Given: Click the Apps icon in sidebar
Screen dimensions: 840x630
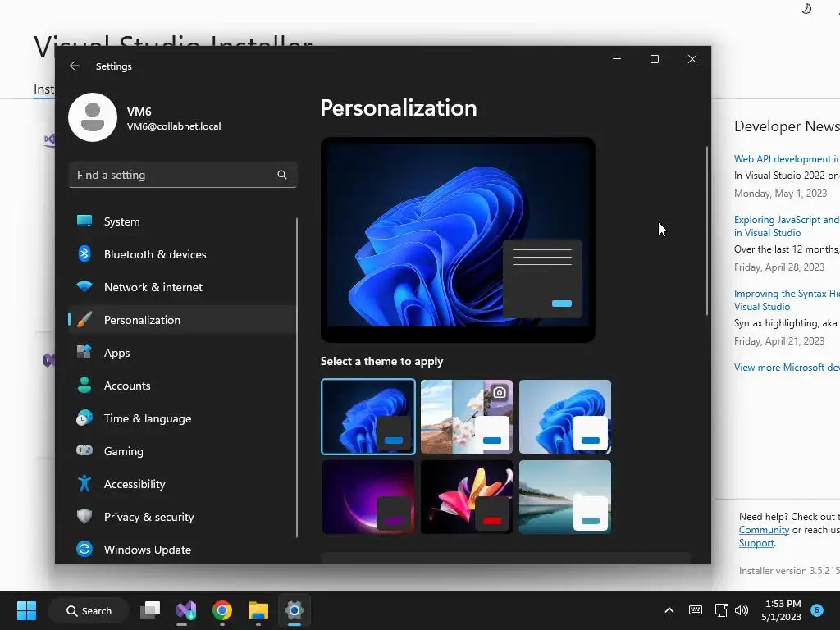Looking at the screenshot, I should [84, 352].
